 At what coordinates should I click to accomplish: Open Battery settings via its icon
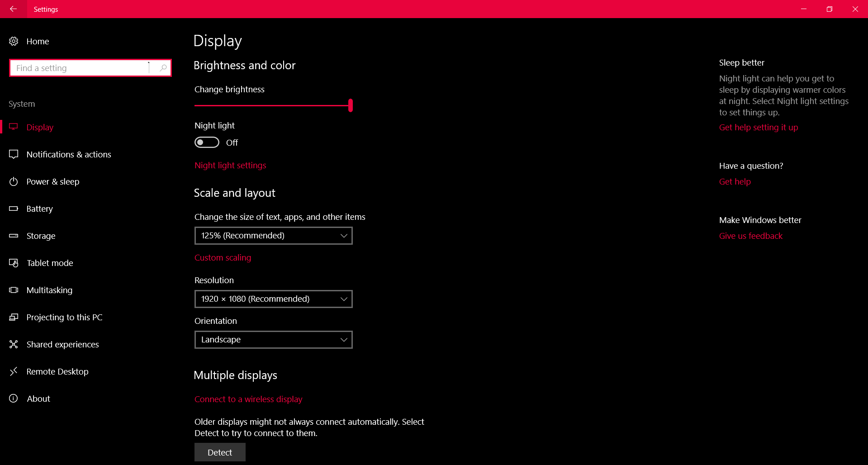coord(14,209)
